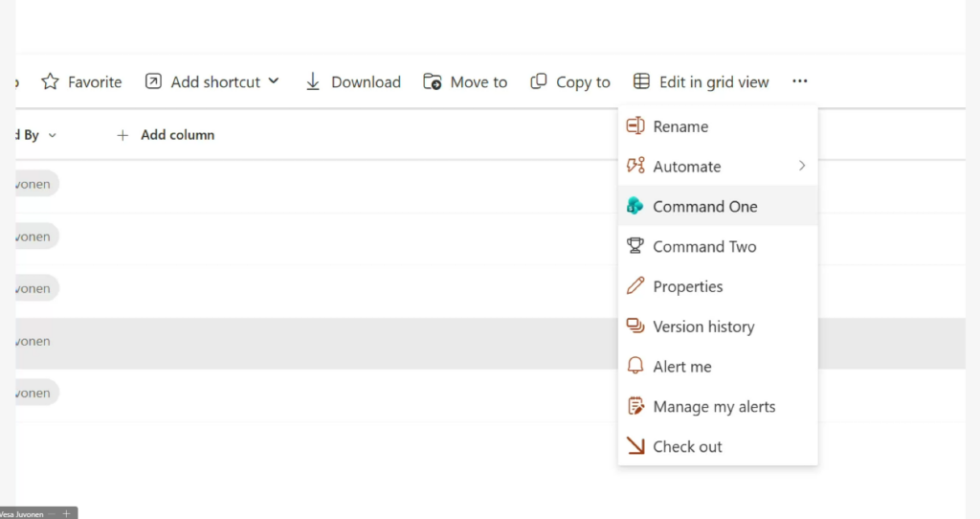Click the Command Two trophy icon
This screenshot has width=980, height=519.
coord(635,246)
